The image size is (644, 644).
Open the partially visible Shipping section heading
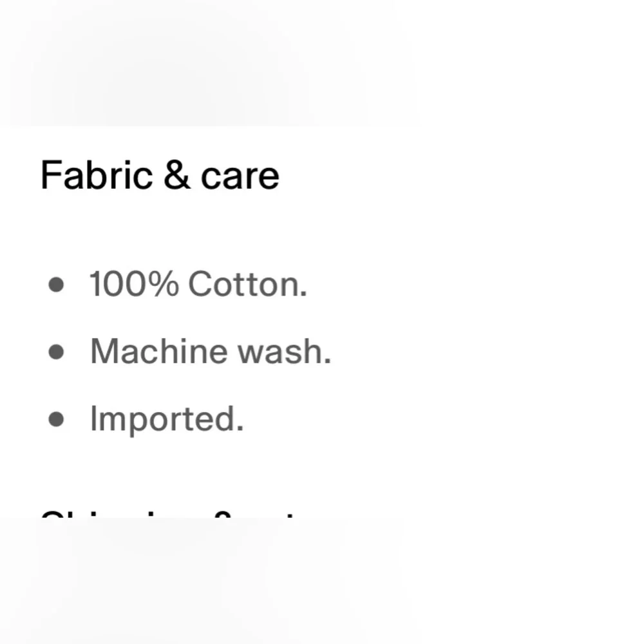point(168,514)
